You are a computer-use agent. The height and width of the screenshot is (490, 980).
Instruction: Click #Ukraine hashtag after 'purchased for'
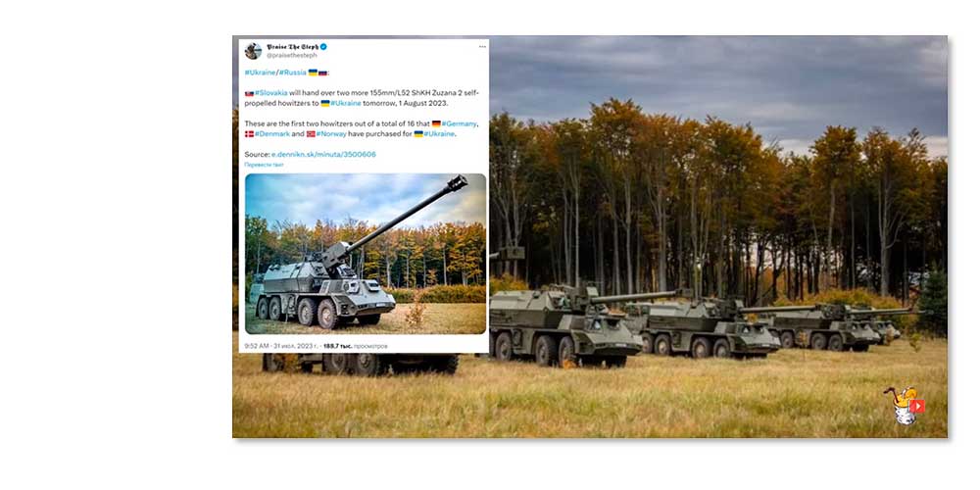point(439,133)
